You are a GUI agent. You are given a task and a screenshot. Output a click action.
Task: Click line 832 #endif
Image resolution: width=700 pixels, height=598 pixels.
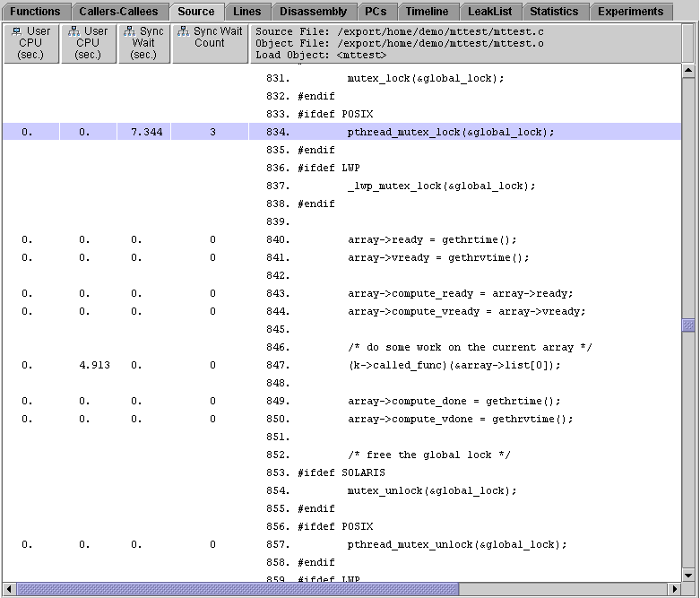click(x=316, y=97)
